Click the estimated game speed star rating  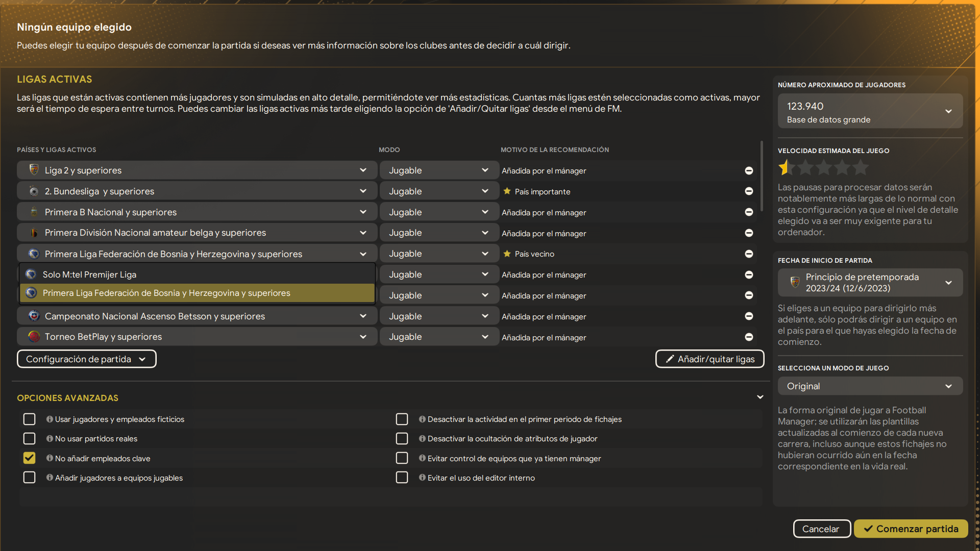pyautogui.click(x=824, y=167)
